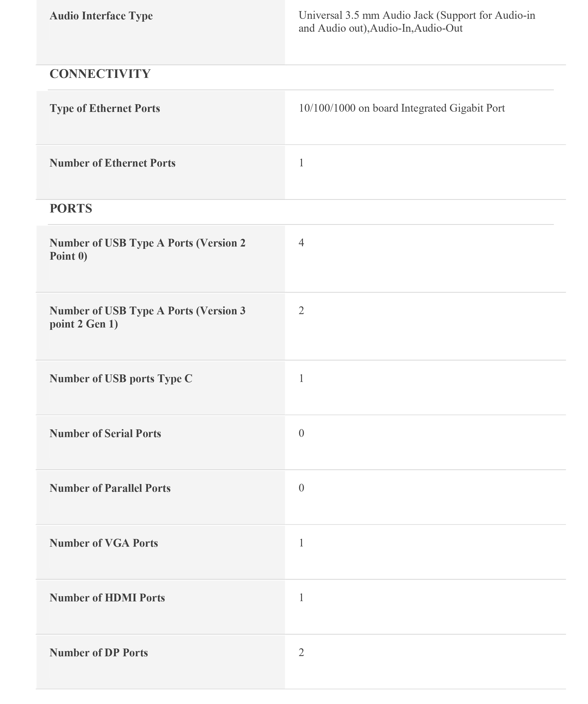Click the PORTS section heading
This screenshot has height=704, width=588.
pos(71,209)
